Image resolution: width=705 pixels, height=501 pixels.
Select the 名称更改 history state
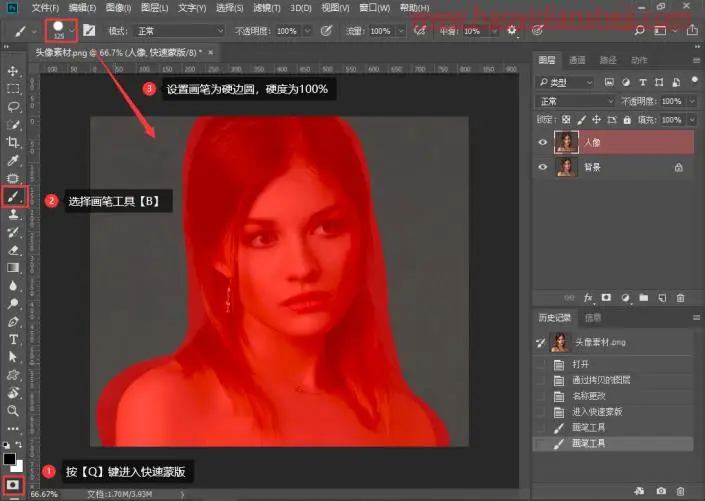point(614,396)
